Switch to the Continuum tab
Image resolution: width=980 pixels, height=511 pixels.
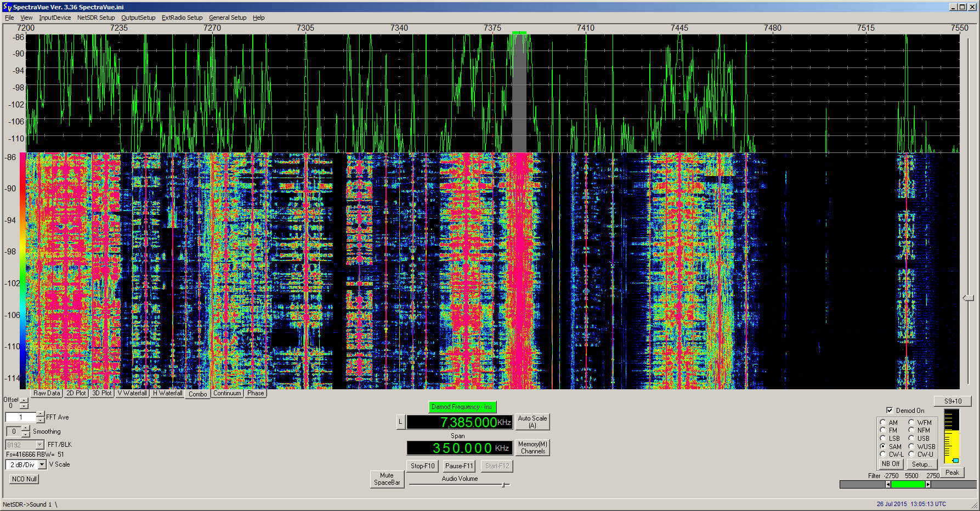(228, 393)
